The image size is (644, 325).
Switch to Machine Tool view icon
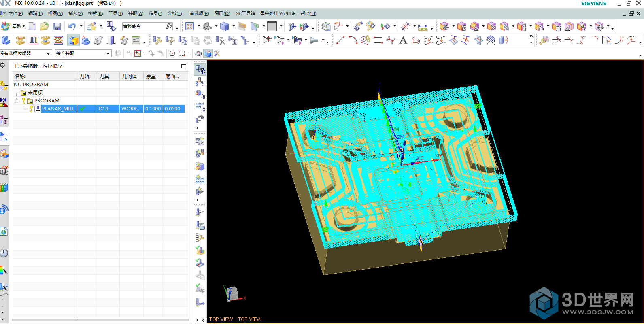click(x=200, y=82)
